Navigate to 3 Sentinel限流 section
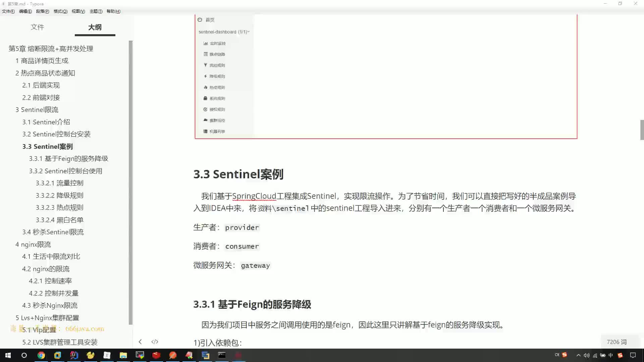 pos(37,110)
